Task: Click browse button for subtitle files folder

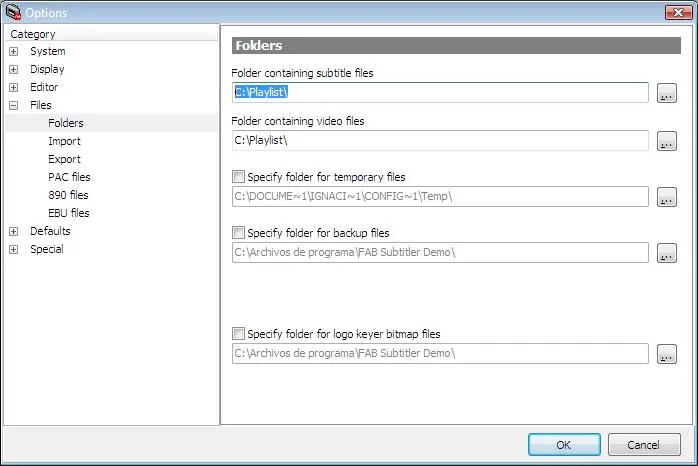Action: tap(667, 93)
